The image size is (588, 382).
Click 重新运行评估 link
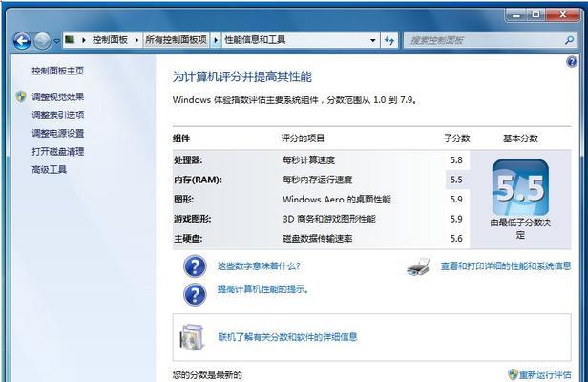[x=545, y=374]
